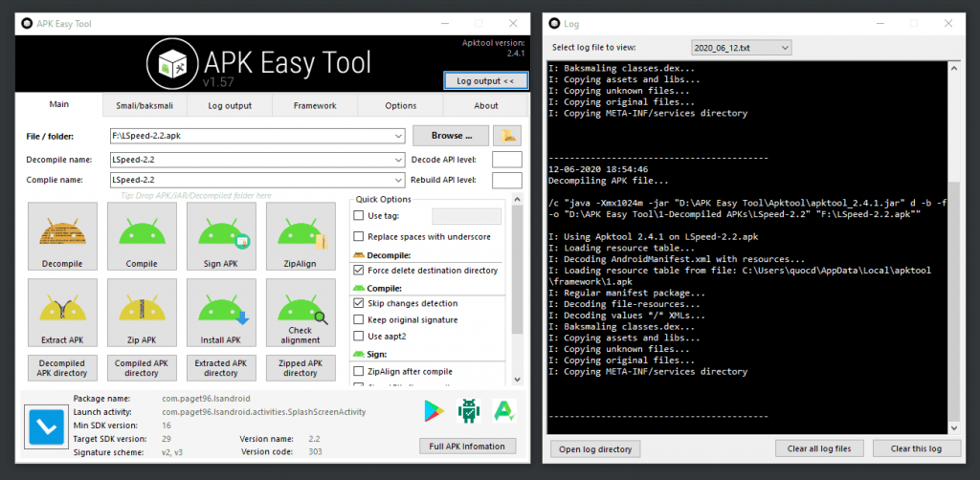
Task: Expand the File / folder dropdown
Action: tap(399, 136)
